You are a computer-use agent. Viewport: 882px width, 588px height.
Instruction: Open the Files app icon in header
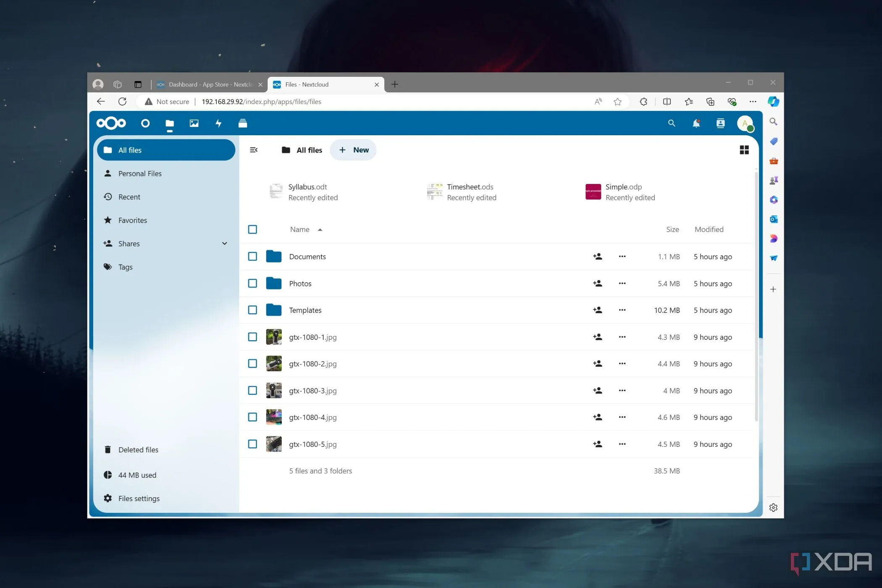click(170, 123)
